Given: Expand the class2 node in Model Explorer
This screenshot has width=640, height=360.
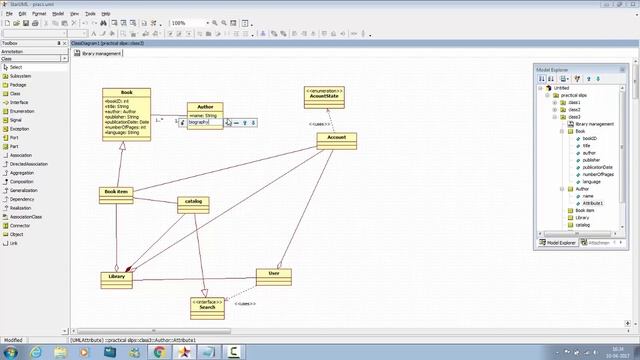Looking at the screenshot, I should pos(555,110).
